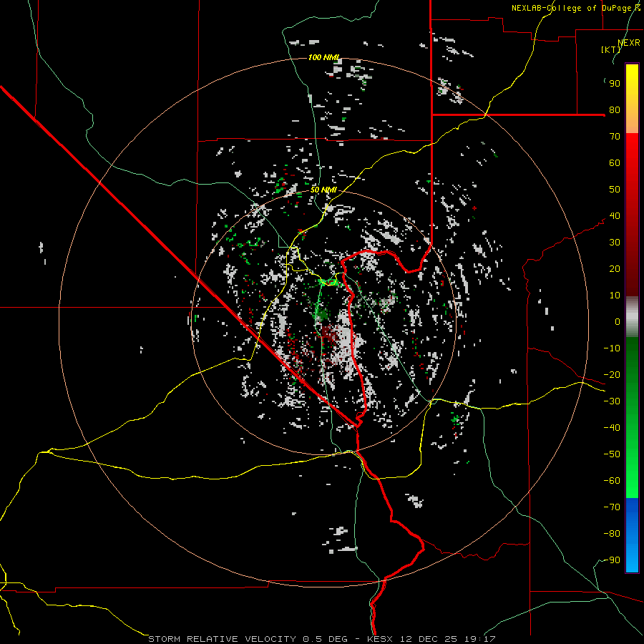
Task: Click the positive 50 legend value
Action: click(615, 190)
